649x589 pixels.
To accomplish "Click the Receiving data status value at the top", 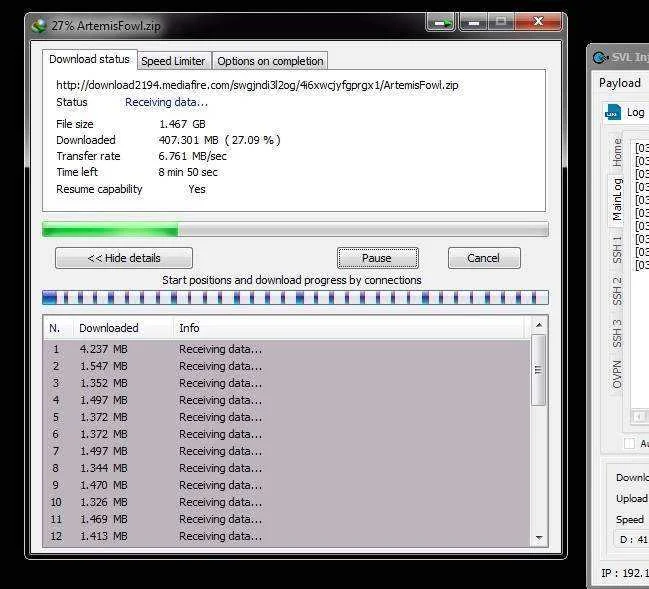I will 166,102.
